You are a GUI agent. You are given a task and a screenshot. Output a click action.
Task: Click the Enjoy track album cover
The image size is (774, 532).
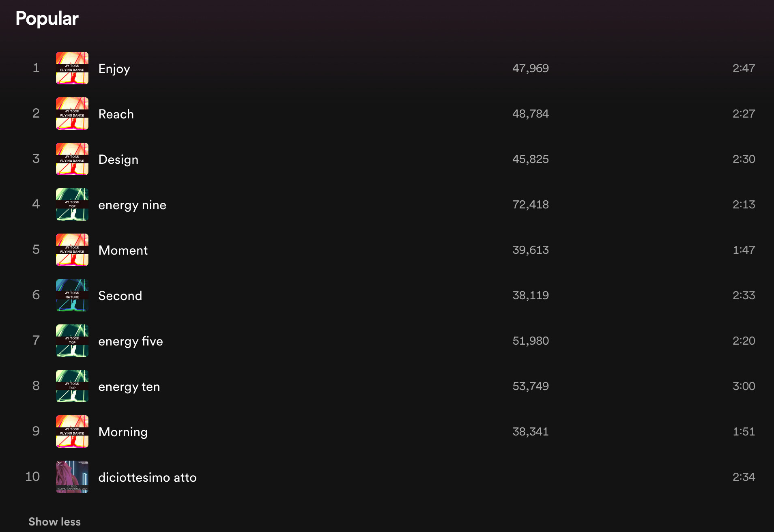click(x=72, y=68)
